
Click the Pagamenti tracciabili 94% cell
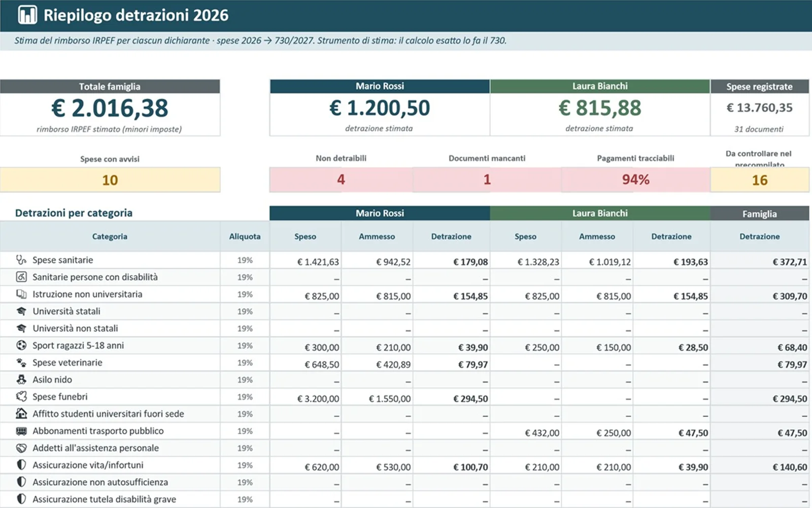tap(636, 179)
